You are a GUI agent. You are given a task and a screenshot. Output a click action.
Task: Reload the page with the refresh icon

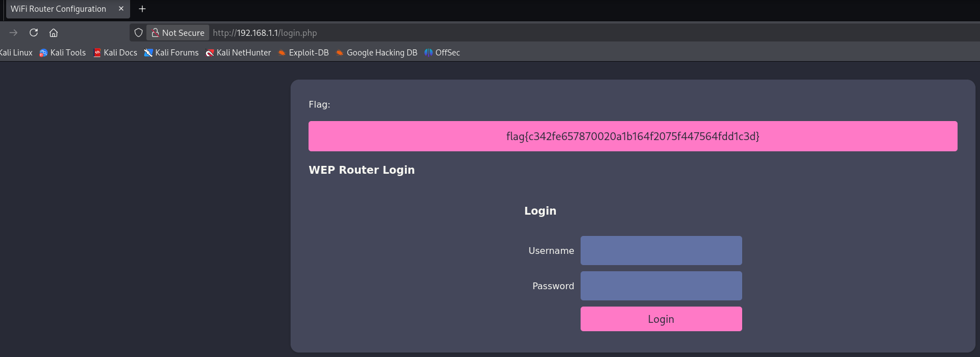[x=34, y=33]
